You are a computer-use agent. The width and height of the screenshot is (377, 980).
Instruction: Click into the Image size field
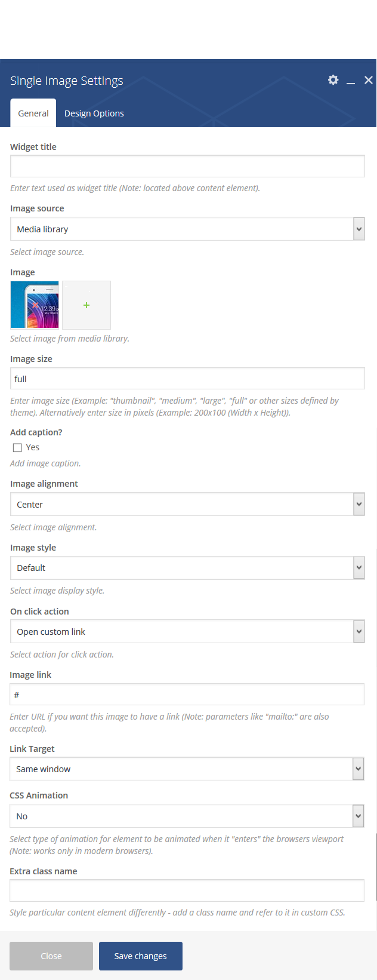coord(187,379)
